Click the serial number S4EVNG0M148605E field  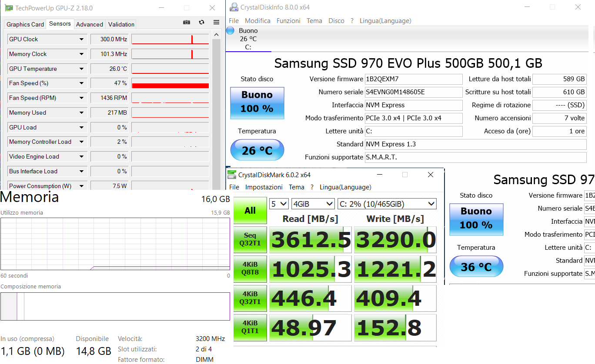pos(413,92)
